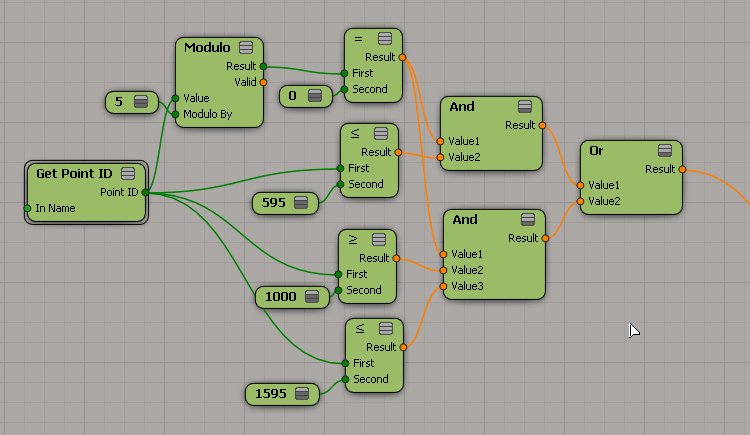The image size is (750, 435).
Task: Click the constant 0 node value
Action: click(x=292, y=95)
